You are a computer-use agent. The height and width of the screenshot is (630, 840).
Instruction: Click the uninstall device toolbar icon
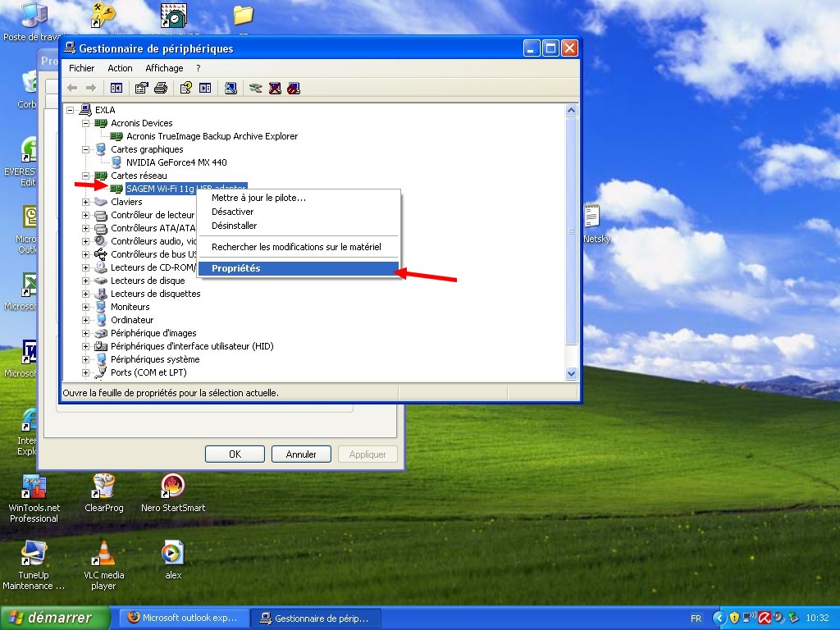275,88
